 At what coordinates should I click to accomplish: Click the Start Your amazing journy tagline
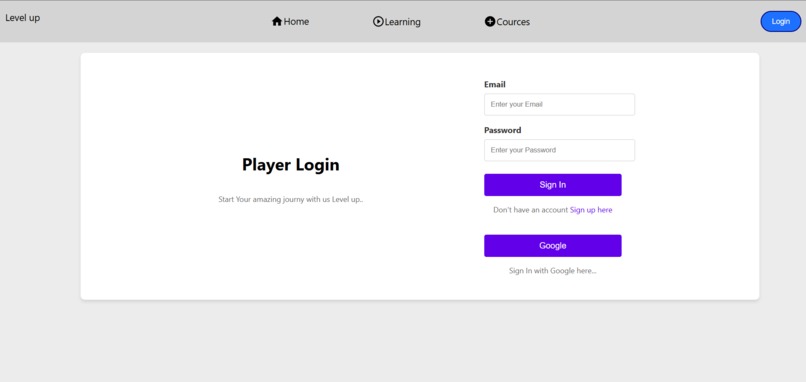point(290,199)
